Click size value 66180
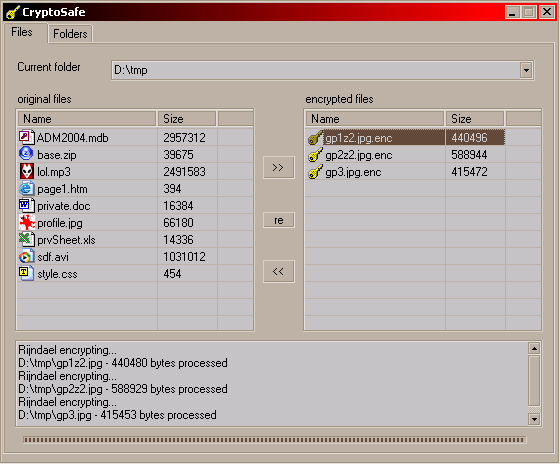This screenshot has height=464, width=560. [178, 223]
